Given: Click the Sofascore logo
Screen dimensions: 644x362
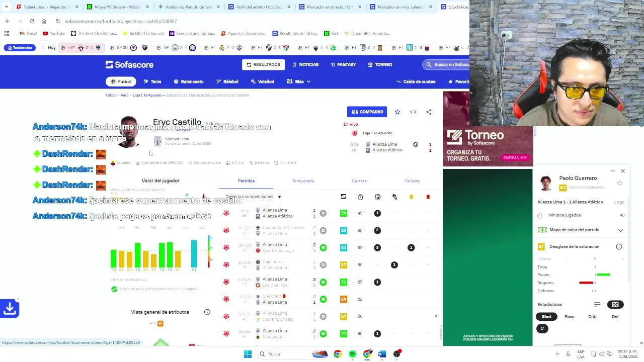Looking at the screenshot, I should (129, 65).
